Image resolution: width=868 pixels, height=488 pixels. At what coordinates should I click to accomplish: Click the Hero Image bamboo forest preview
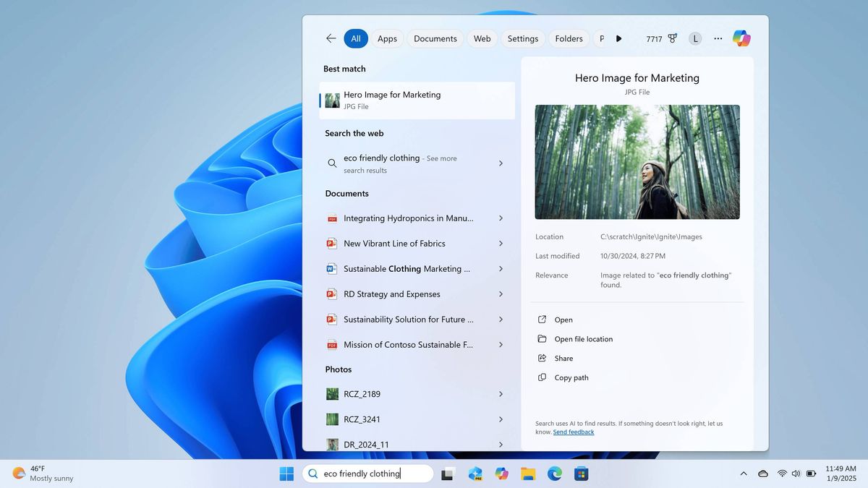click(x=637, y=161)
